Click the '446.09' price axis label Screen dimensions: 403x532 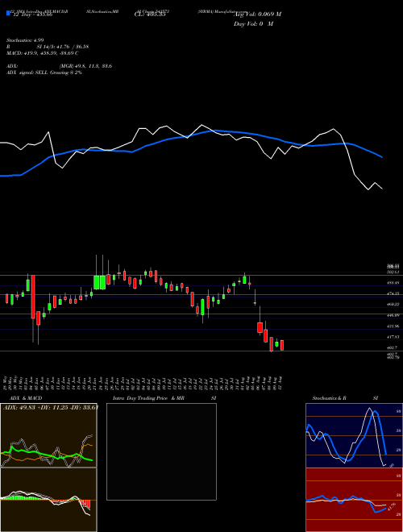click(395, 315)
